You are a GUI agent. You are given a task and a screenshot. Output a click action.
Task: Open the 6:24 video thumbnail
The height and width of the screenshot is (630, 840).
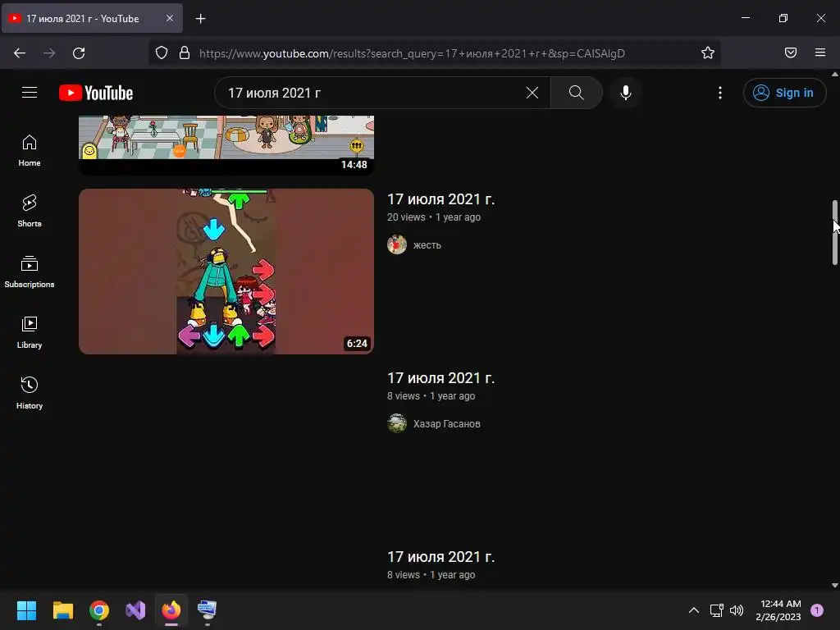click(226, 271)
